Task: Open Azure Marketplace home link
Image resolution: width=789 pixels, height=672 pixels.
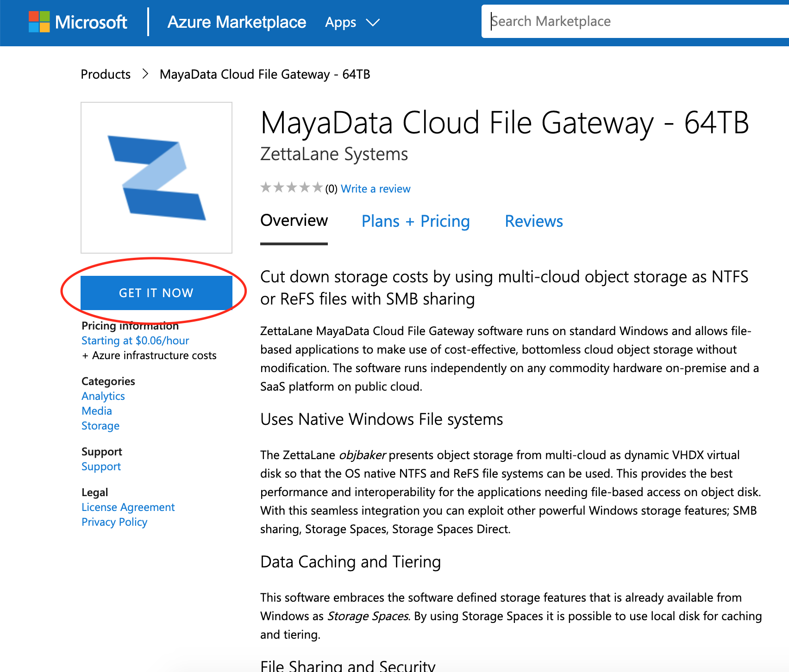Action: tap(237, 22)
